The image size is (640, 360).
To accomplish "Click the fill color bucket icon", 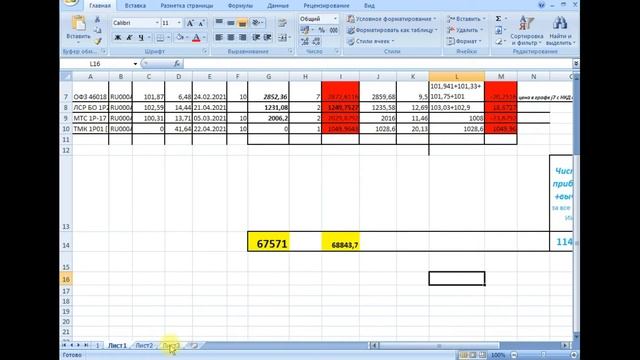I will 180,38.
